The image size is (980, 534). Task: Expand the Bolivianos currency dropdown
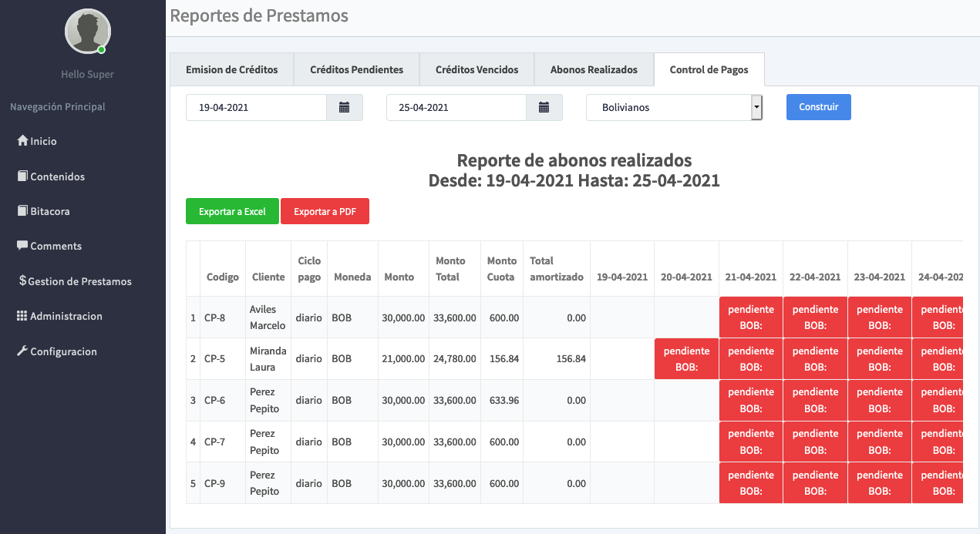756,108
